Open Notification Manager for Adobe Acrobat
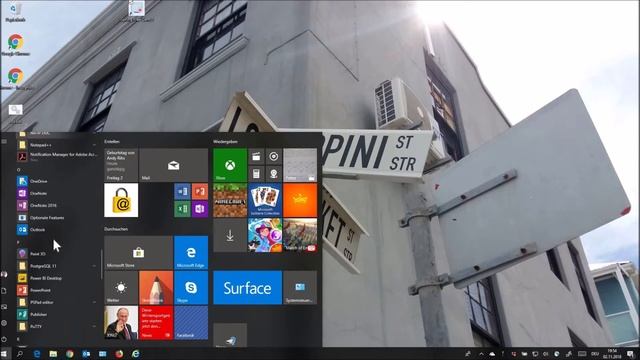The width and height of the screenshot is (640, 360). pyautogui.click(x=57, y=156)
